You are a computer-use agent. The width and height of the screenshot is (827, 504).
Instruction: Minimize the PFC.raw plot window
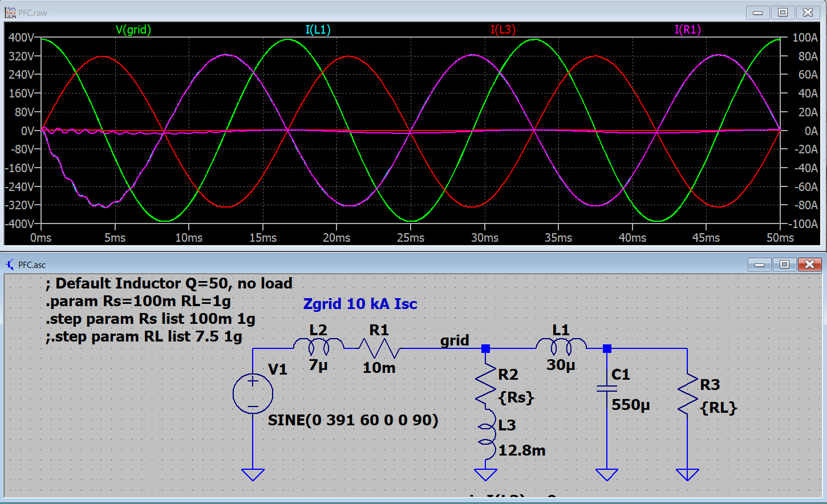758,13
